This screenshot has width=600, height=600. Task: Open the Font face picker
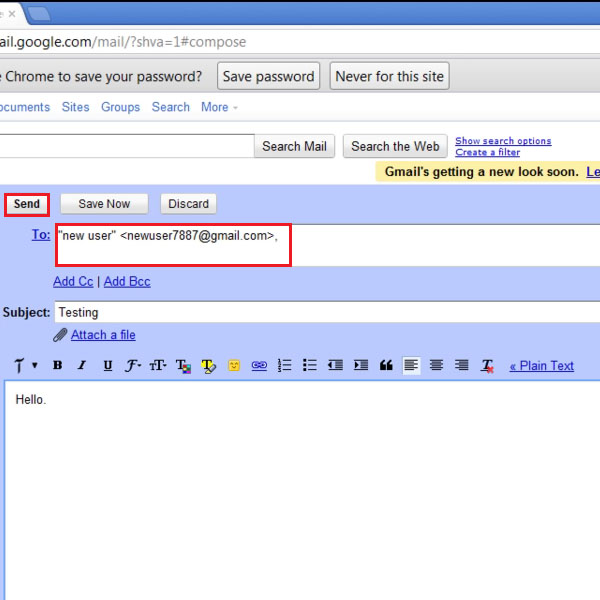pos(133,366)
